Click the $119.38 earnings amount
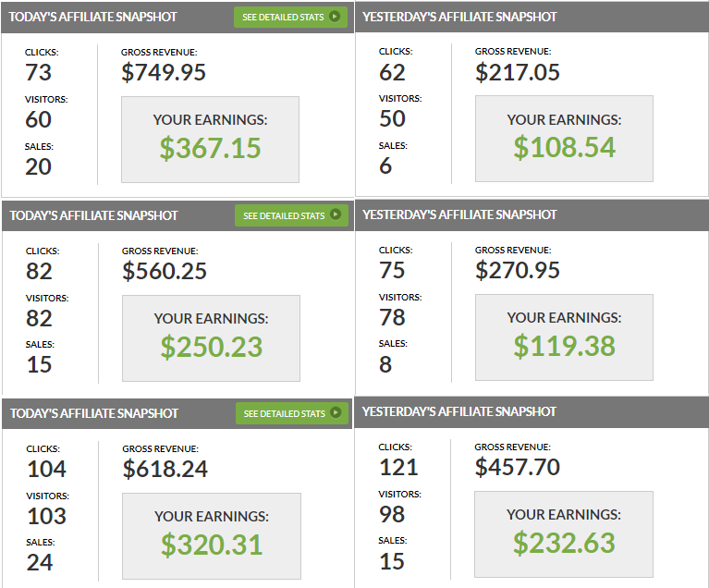 (x=564, y=346)
